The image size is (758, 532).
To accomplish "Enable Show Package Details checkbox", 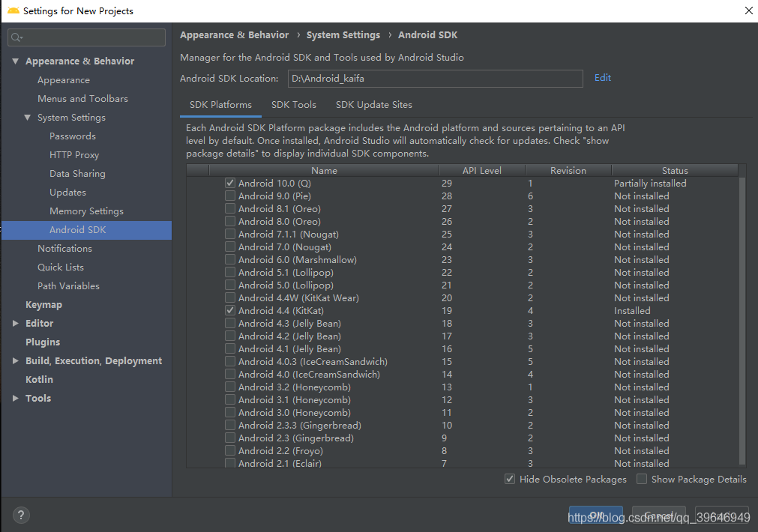I will coord(642,479).
